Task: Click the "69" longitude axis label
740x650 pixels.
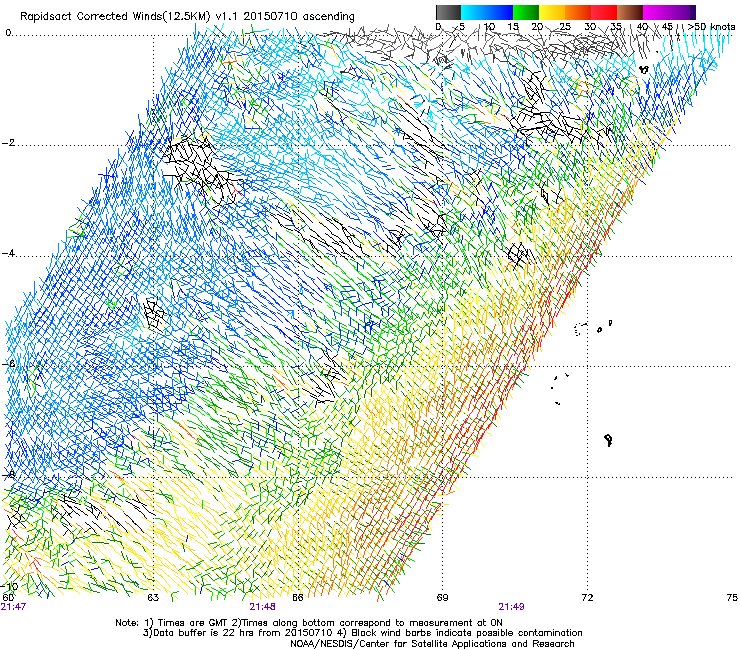Action: point(442,598)
